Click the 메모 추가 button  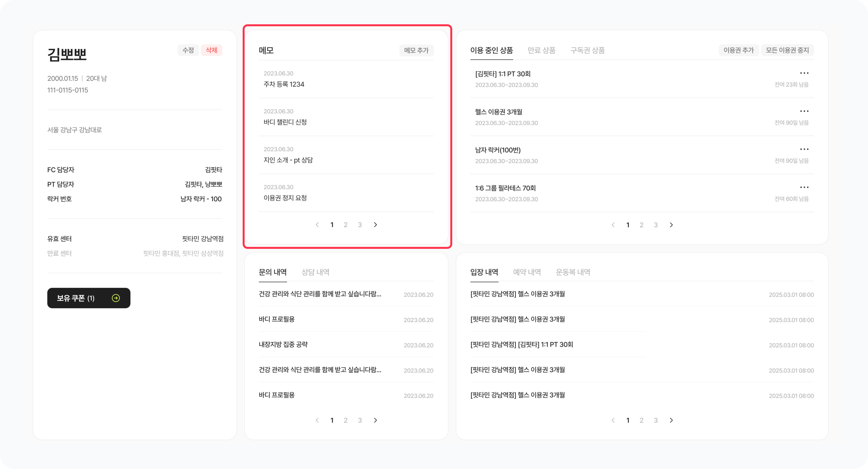point(416,50)
